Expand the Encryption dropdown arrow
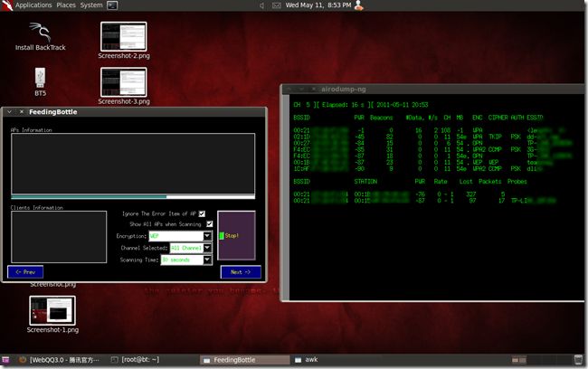Image resolution: width=588 pixels, height=369 pixels. pos(207,236)
